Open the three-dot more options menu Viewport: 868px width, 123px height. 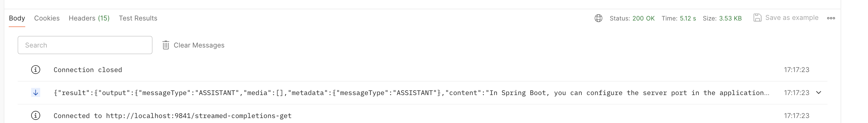[831, 18]
